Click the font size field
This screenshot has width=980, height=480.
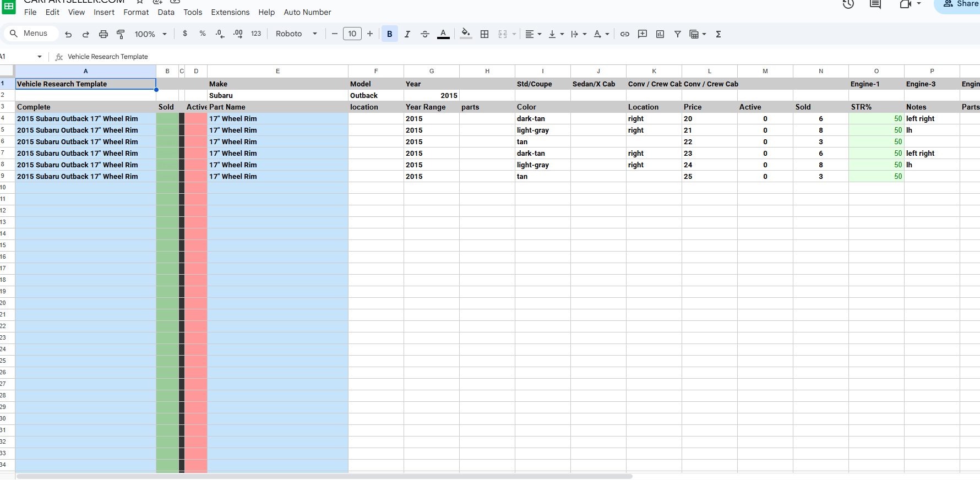click(352, 34)
